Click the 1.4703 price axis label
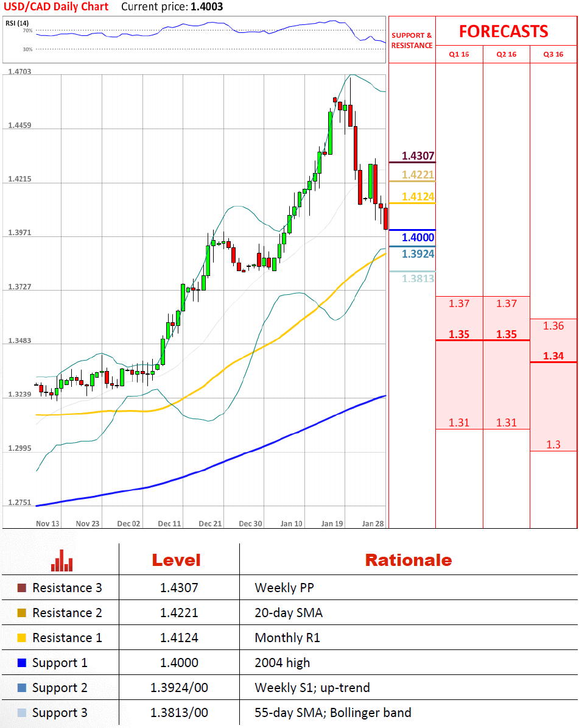579x728 pixels. [19, 71]
